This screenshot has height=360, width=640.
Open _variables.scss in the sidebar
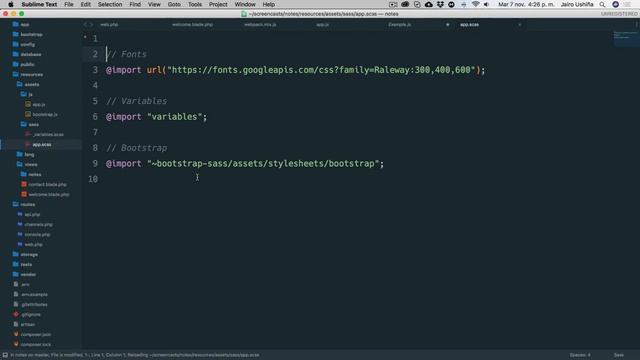[48, 134]
